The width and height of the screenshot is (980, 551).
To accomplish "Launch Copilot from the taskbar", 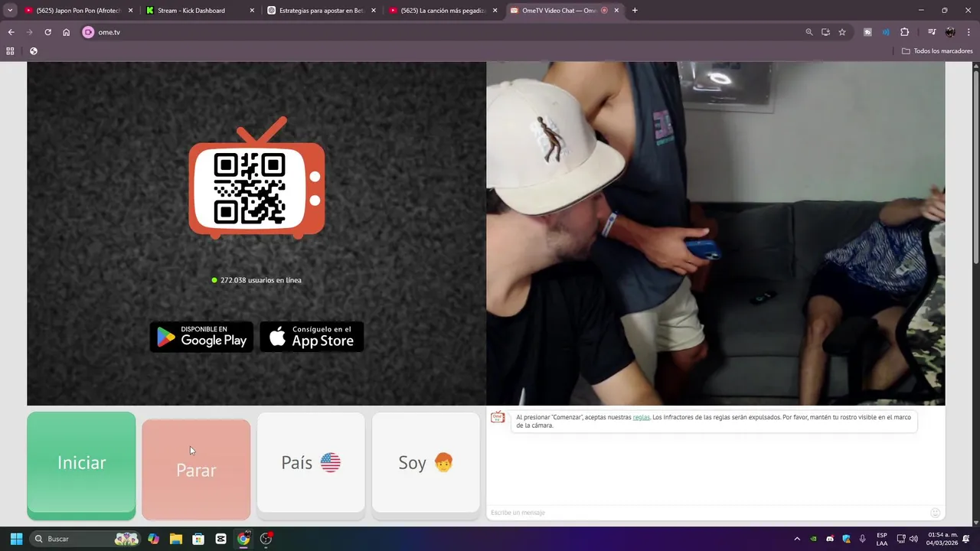I will click(x=154, y=539).
